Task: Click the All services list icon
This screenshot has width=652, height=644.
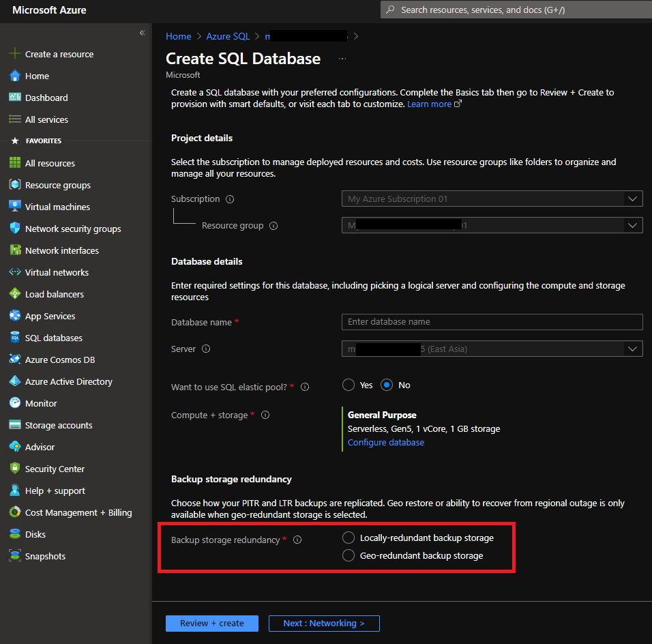Action: tap(15, 119)
